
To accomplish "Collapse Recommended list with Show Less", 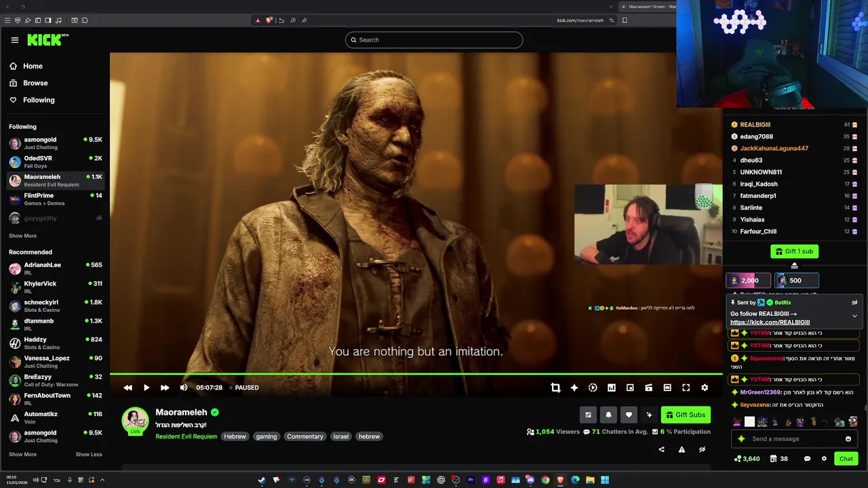I will 89,454.
